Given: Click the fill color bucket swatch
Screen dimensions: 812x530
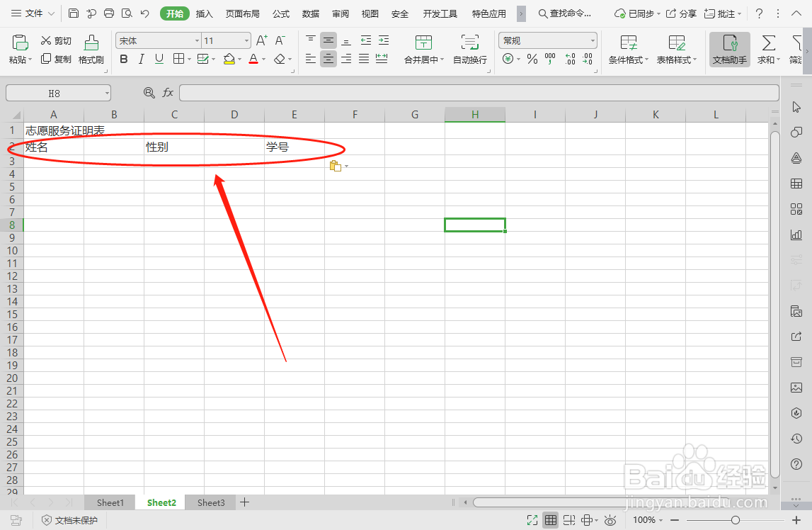Looking at the screenshot, I should pyautogui.click(x=229, y=59).
